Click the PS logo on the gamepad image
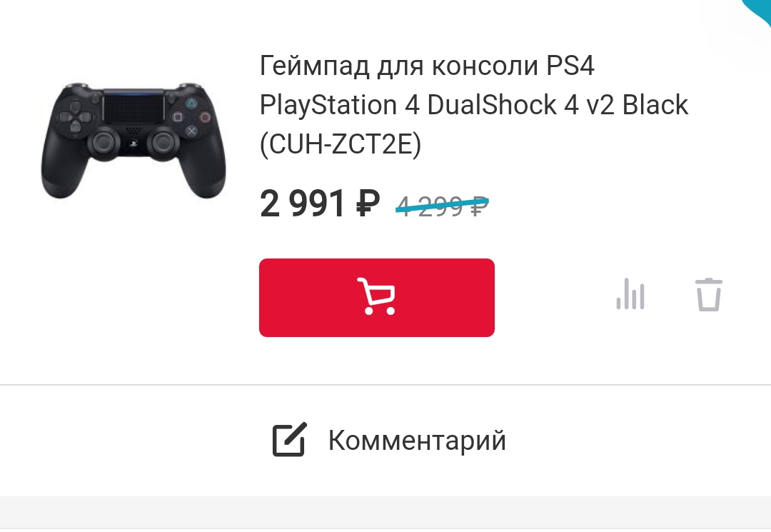The width and height of the screenshot is (771, 532). point(133,144)
